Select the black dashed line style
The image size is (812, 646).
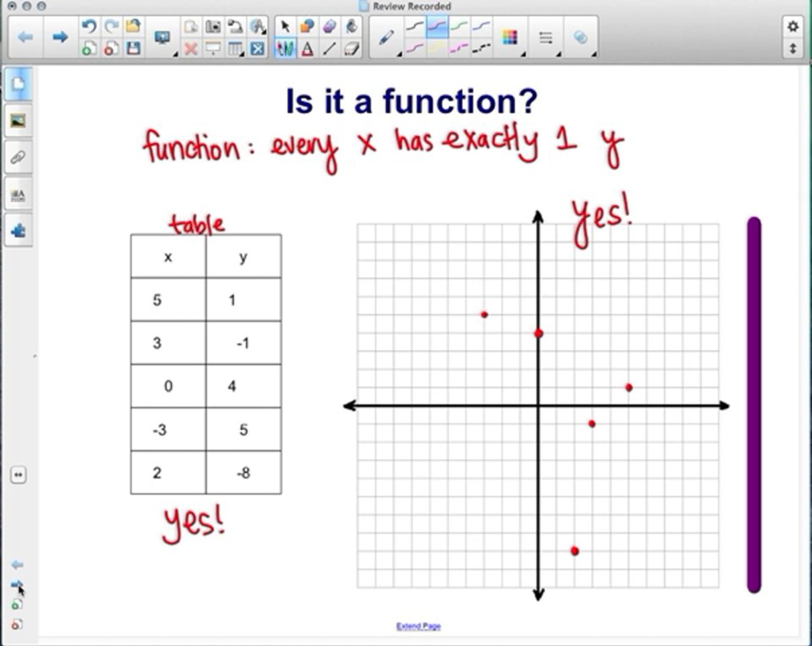pyautogui.click(x=481, y=48)
